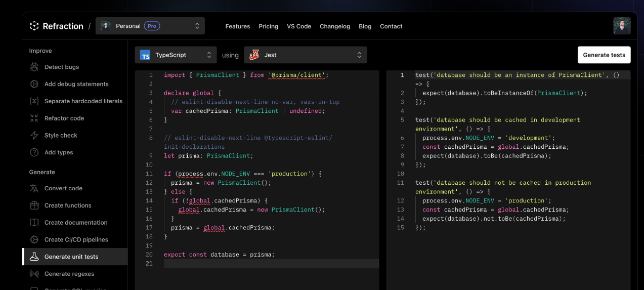Viewport: 644px width, 290px height.
Task: Click empty line 21 in the code editor
Action: (x=271, y=264)
